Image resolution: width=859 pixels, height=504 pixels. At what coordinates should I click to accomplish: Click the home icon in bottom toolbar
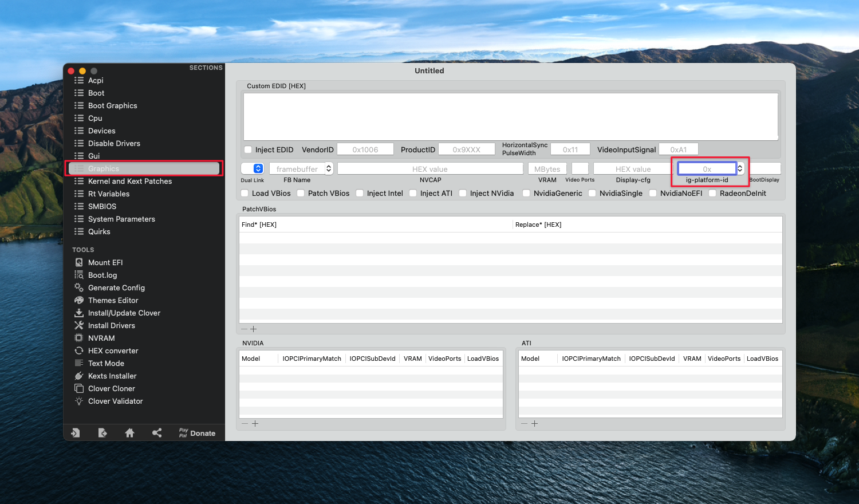tap(129, 433)
